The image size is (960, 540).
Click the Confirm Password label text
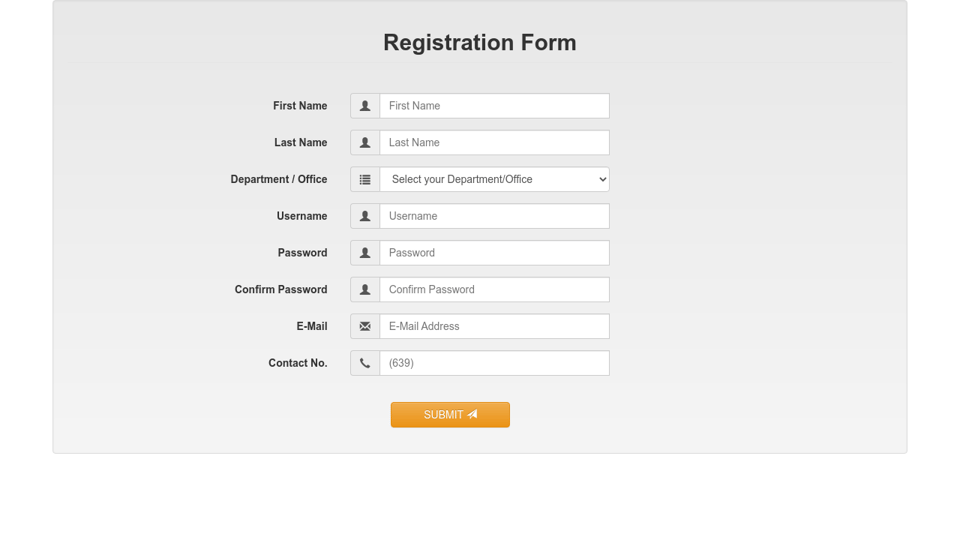[x=281, y=290]
